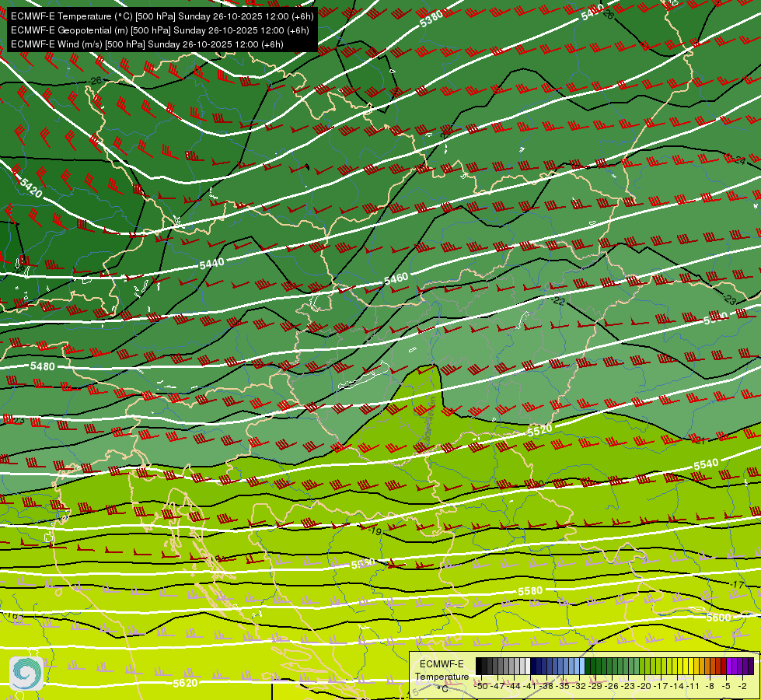Click the 5580 geopotential contour label
Viewport: 761px width, 700px height.
pos(530,591)
